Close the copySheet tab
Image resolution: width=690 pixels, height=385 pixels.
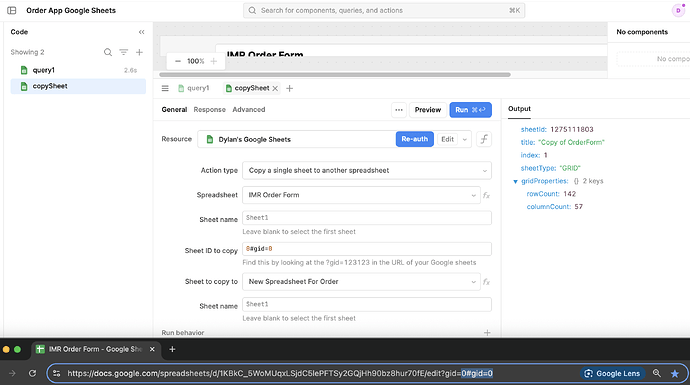click(x=275, y=88)
